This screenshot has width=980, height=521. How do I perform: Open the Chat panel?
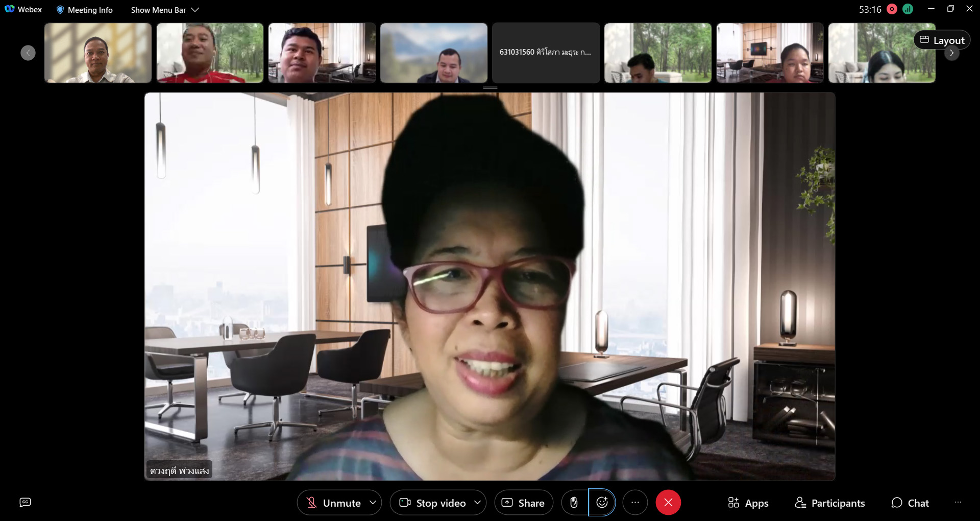(x=910, y=503)
